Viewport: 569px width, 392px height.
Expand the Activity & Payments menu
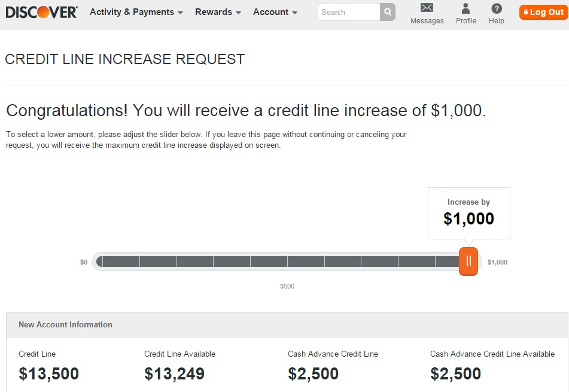[136, 12]
